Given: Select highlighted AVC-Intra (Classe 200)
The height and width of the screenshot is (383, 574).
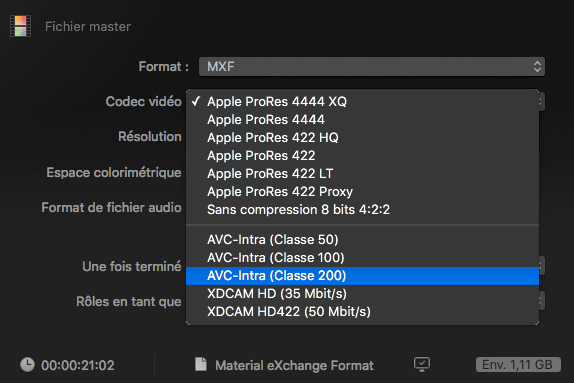Looking at the screenshot, I should point(362,276).
